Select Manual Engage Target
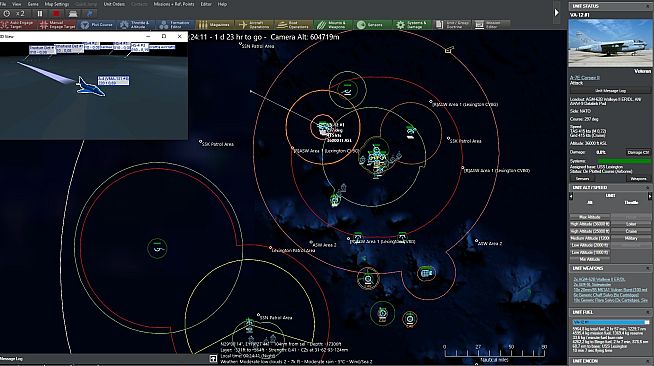 pos(57,25)
